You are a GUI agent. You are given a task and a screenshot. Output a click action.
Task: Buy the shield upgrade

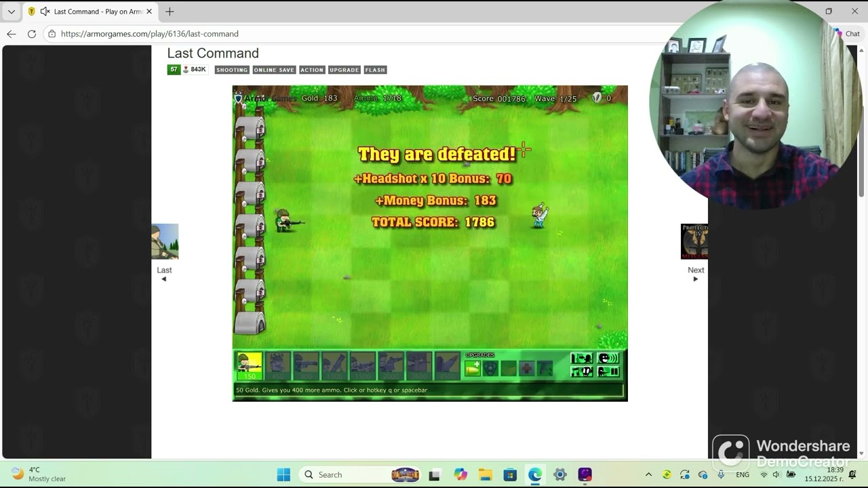click(490, 368)
